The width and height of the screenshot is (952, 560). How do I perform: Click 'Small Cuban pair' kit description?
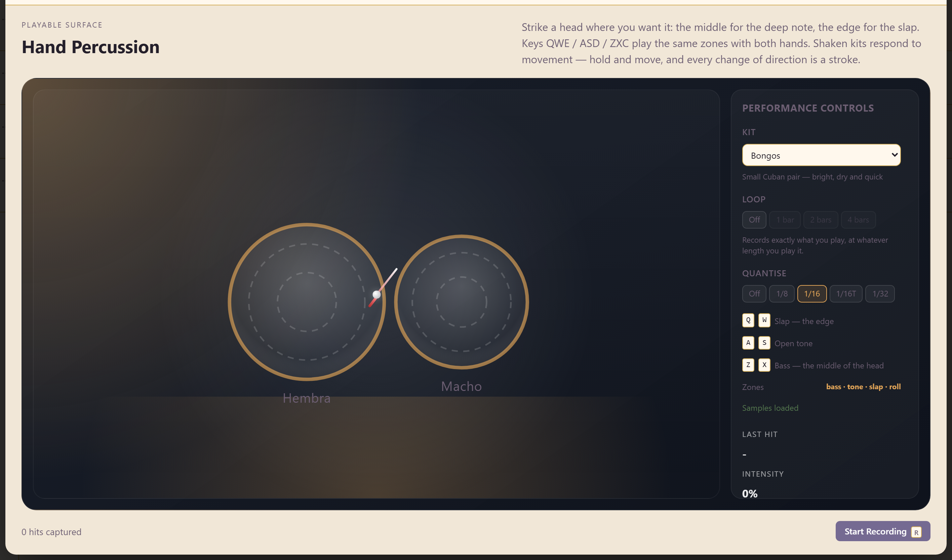pyautogui.click(x=812, y=177)
